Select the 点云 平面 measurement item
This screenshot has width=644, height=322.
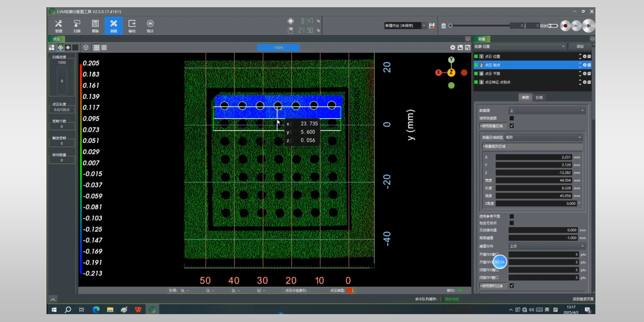[x=492, y=74]
